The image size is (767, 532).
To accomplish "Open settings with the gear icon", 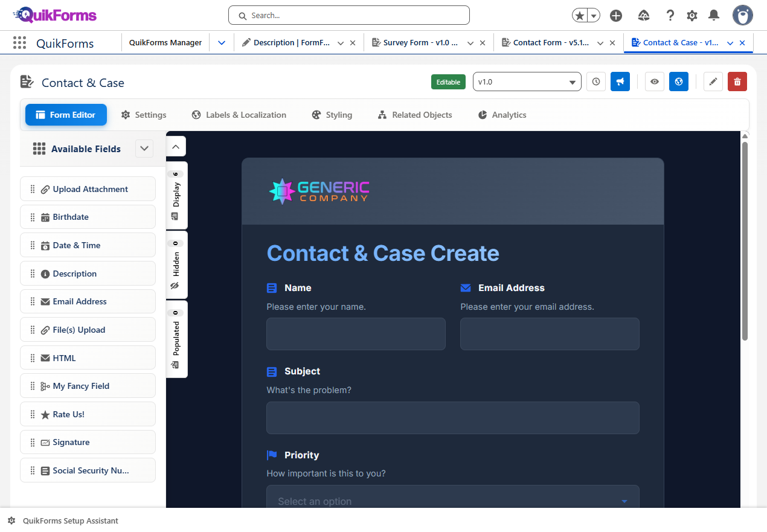I will tap(692, 15).
